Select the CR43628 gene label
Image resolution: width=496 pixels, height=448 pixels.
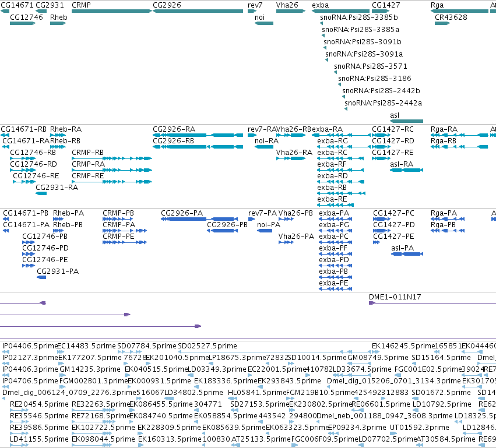tap(451, 17)
